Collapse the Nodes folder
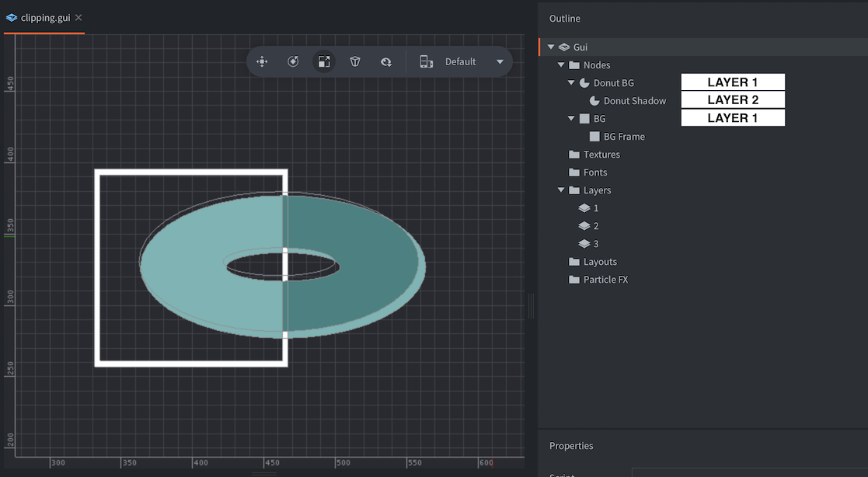The width and height of the screenshot is (868, 477). pyautogui.click(x=560, y=64)
